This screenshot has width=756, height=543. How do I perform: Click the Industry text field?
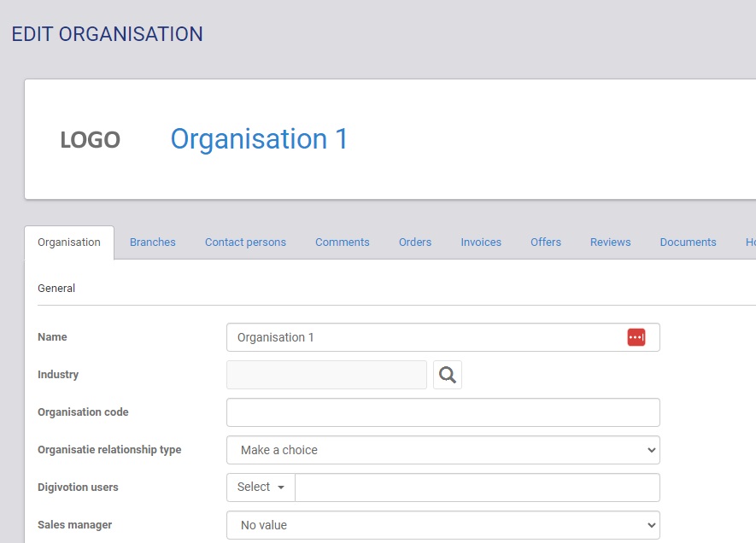(x=326, y=375)
